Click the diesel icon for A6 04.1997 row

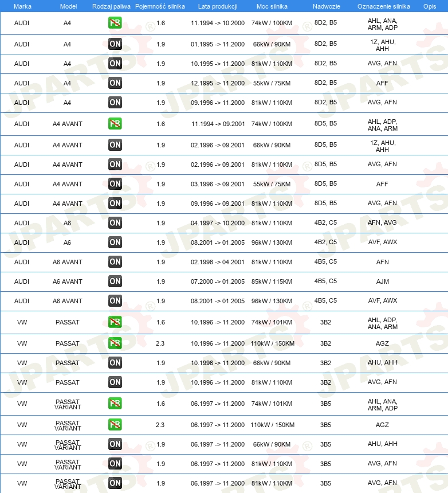tap(115, 223)
